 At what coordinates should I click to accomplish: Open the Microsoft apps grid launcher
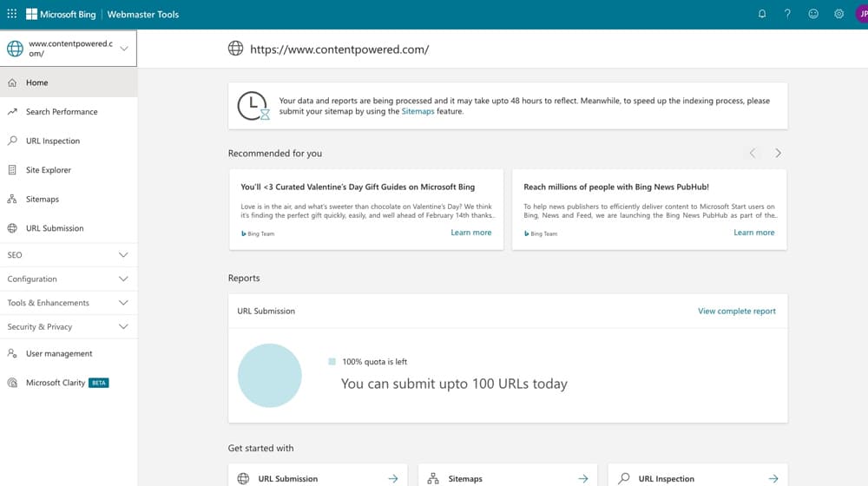pyautogui.click(x=11, y=14)
